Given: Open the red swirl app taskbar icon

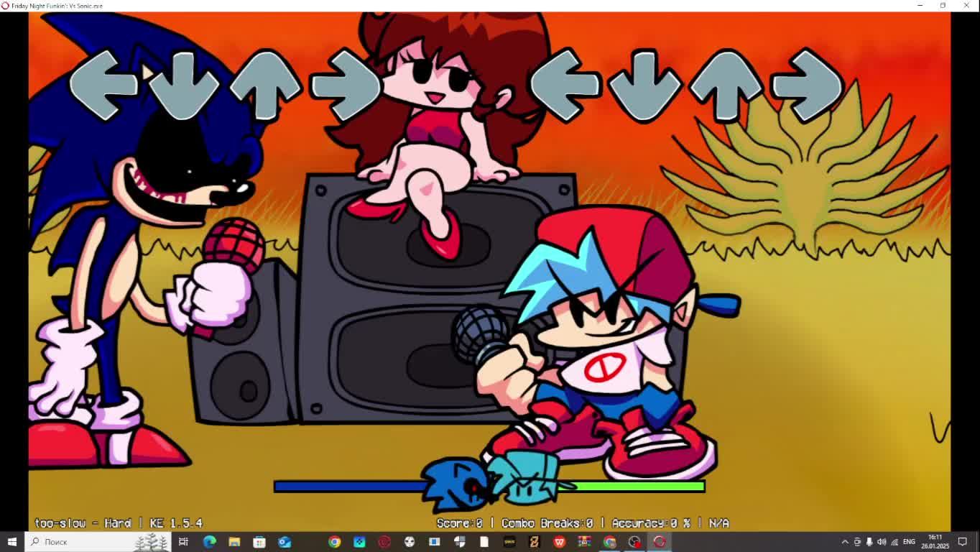Looking at the screenshot, I should click(x=384, y=542).
